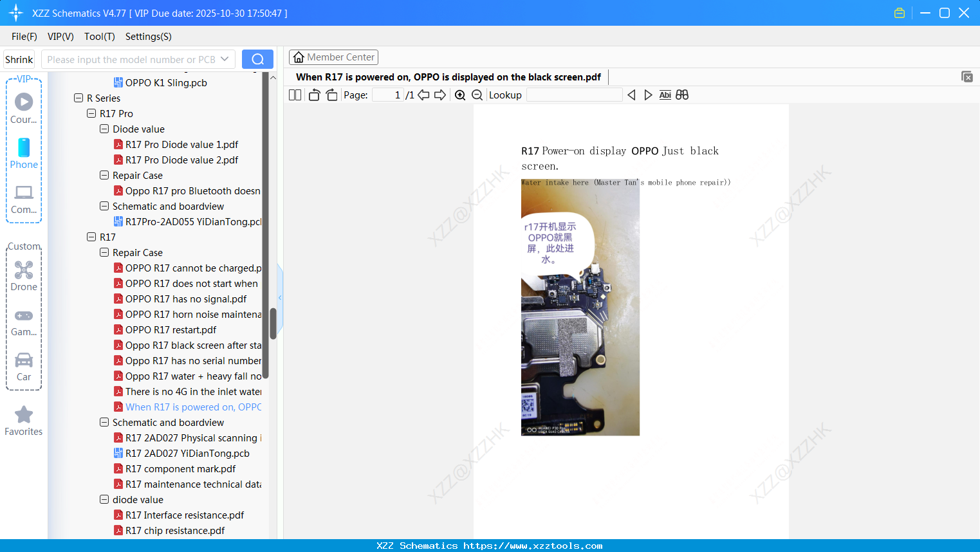Collapse the R17 tree node
The image size is (980, 552).
tap(91, 237)
